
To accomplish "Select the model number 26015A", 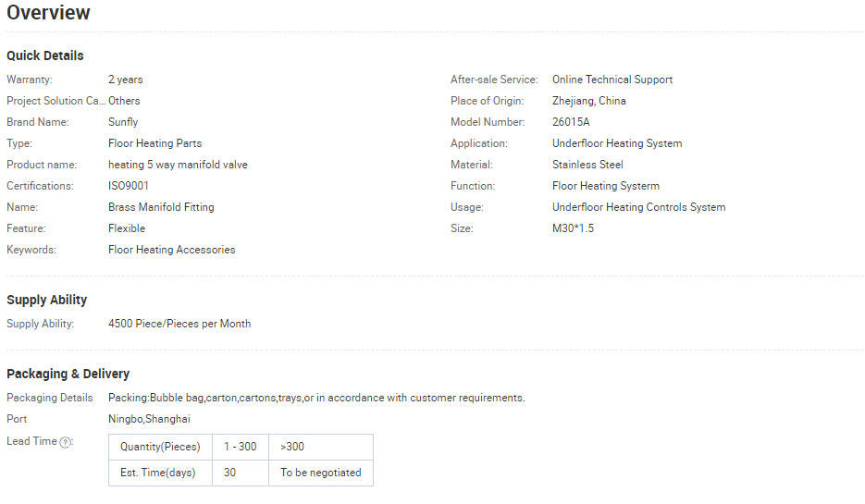I will [571, 122].
